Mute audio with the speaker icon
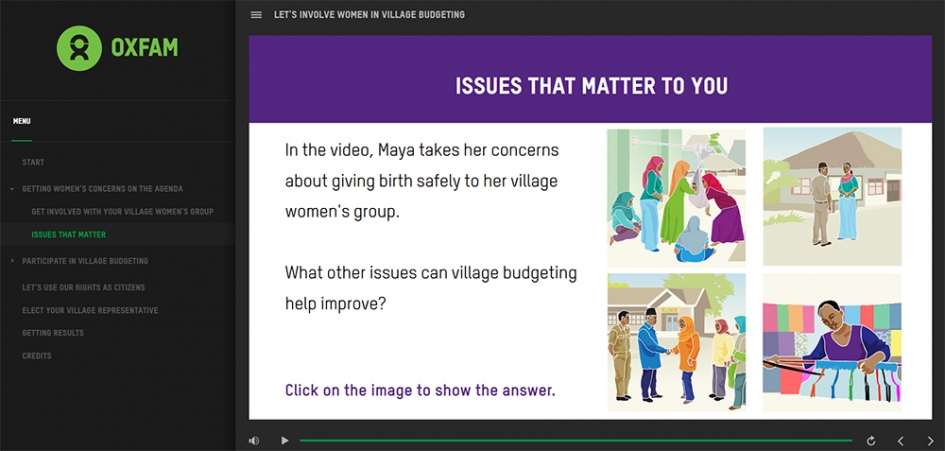945x451 pixels. click(254, 440)
